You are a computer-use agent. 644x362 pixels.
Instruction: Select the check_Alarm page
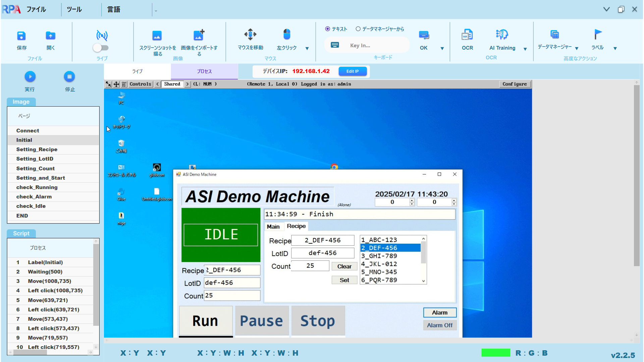point(53,197)
